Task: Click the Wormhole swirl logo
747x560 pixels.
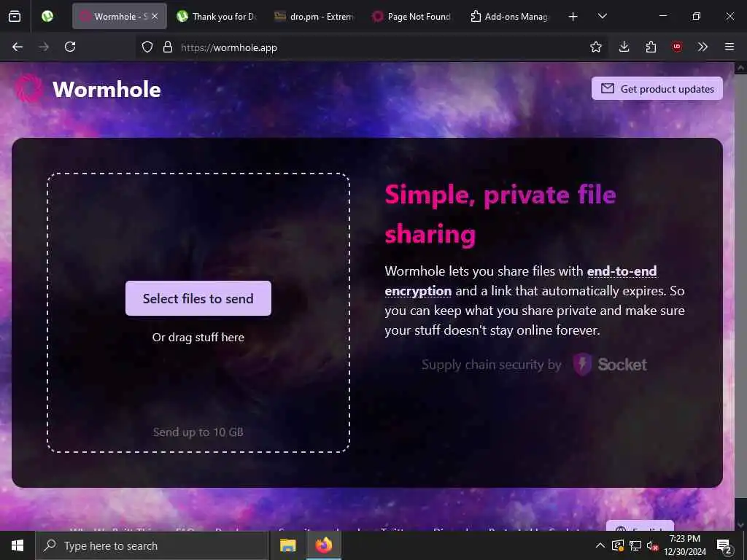Action: click(29, 88)
